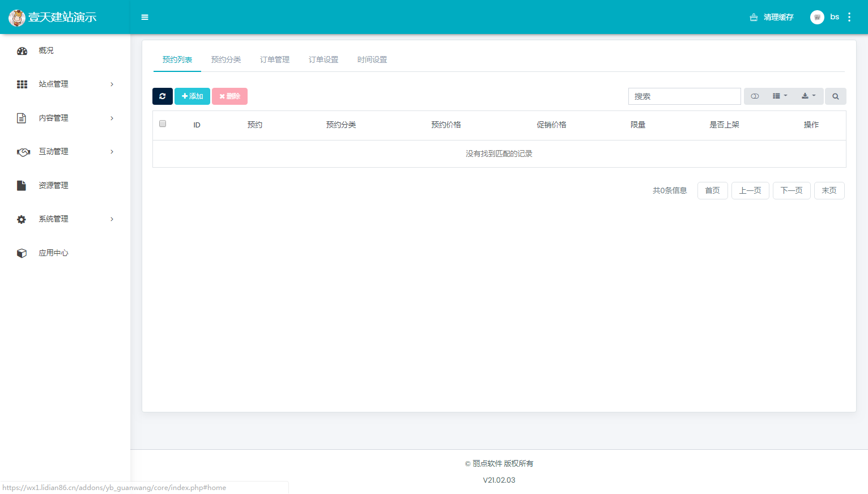Viewport: 868px width, 494px height.
Task: Click the 共0条信息 record count
Action: click(x=670, y=190)
